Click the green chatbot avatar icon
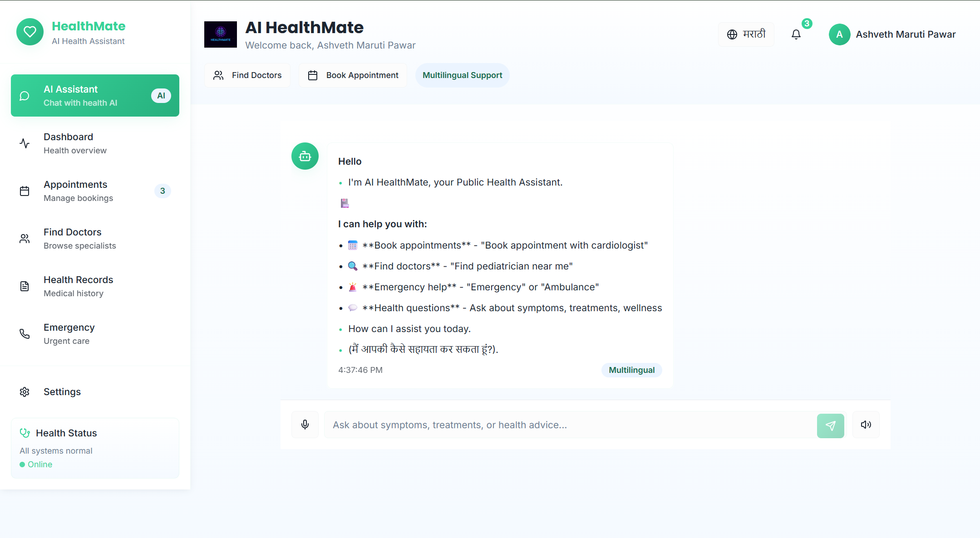Viewport: 980px width, 538px height. 305,156
